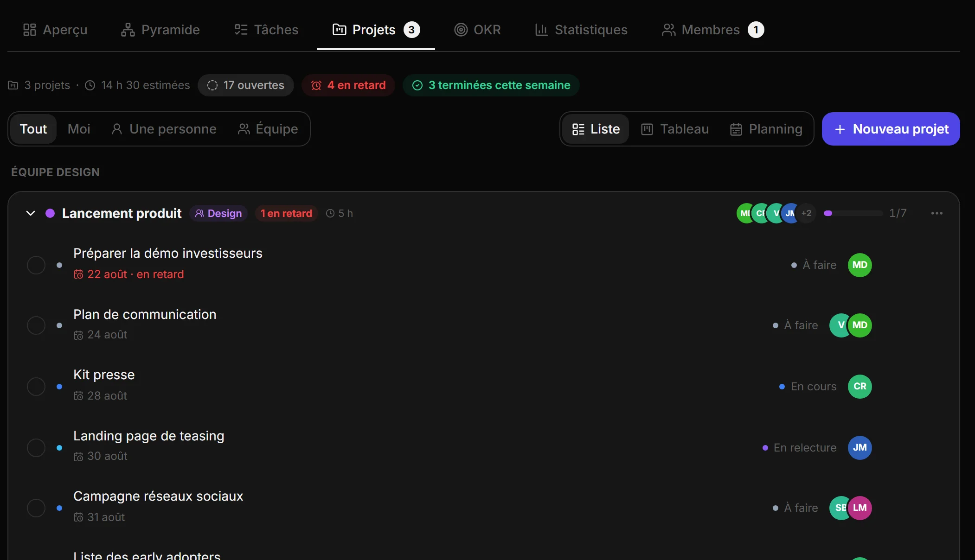Viewport: 975px width, 560px height.
Task: Select the Moi filter
Action: point(79,129)
